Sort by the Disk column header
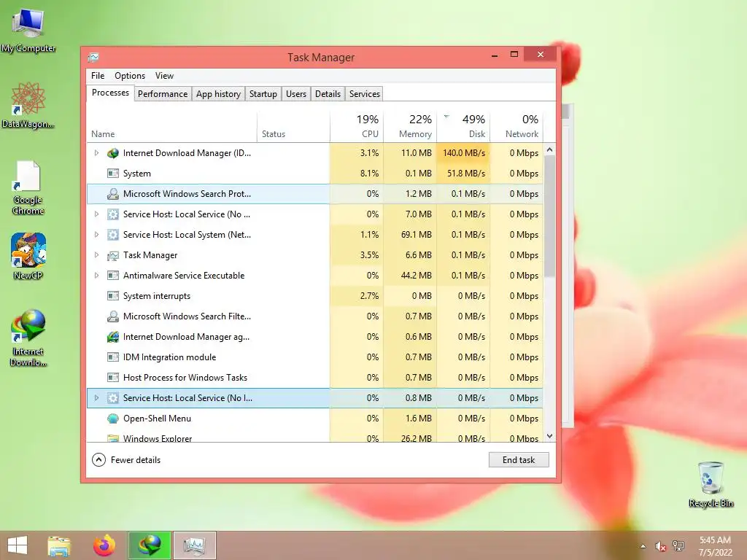This screenshot has width=747, height=560. [x=463, y=127]
